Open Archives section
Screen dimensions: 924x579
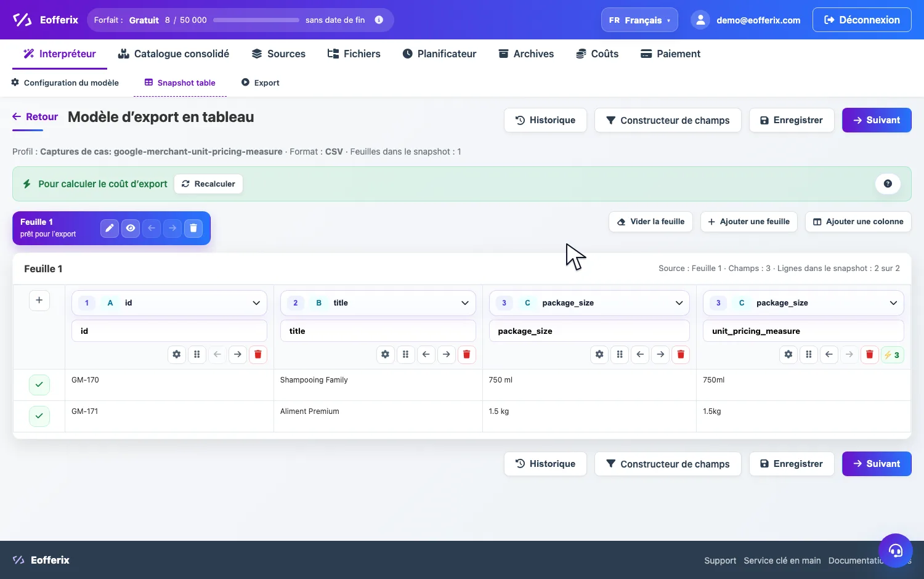tap(526, 54)
